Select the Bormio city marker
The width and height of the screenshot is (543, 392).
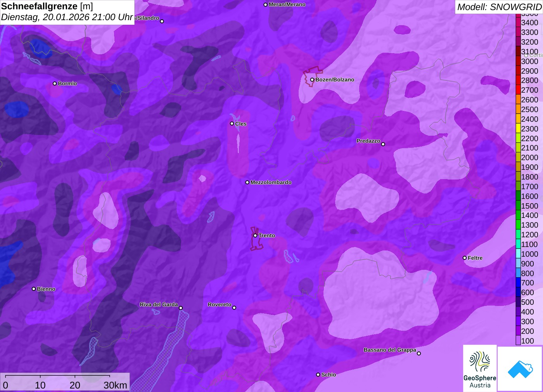tap(55, 83)
